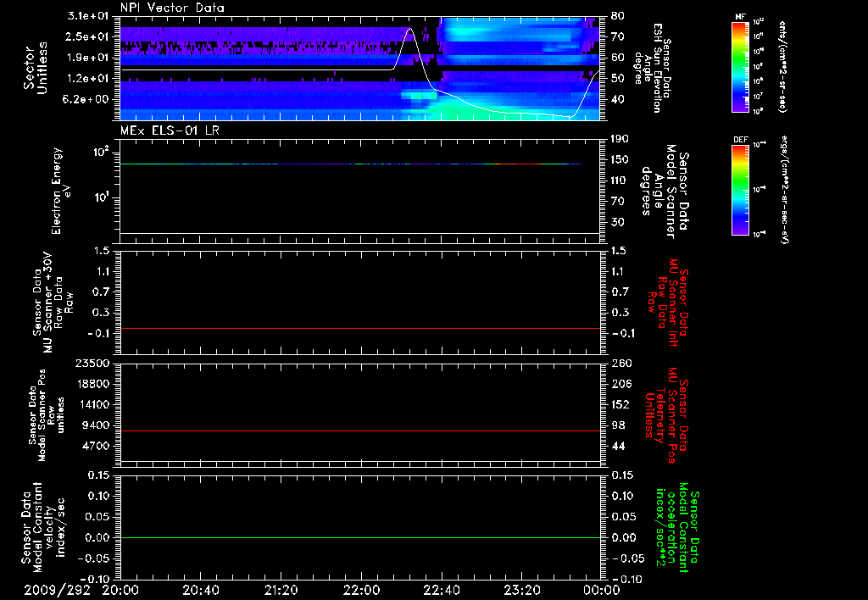Click the Model Scanner Pos Raw unitless label

[x=47, y=415]
